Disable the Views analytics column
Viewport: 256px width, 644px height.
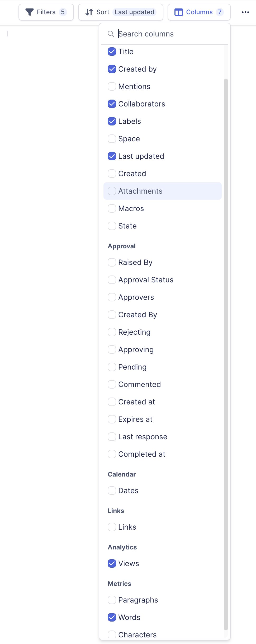(x=112, y=563)
